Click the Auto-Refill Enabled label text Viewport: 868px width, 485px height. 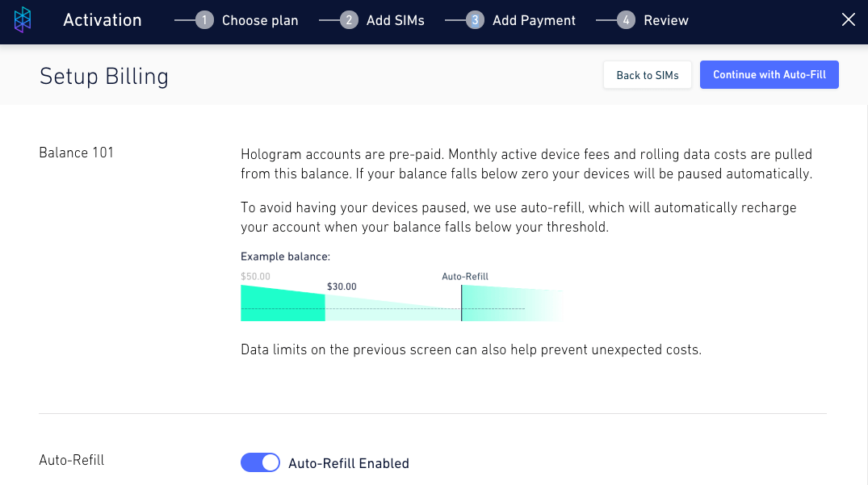[349, 463]
